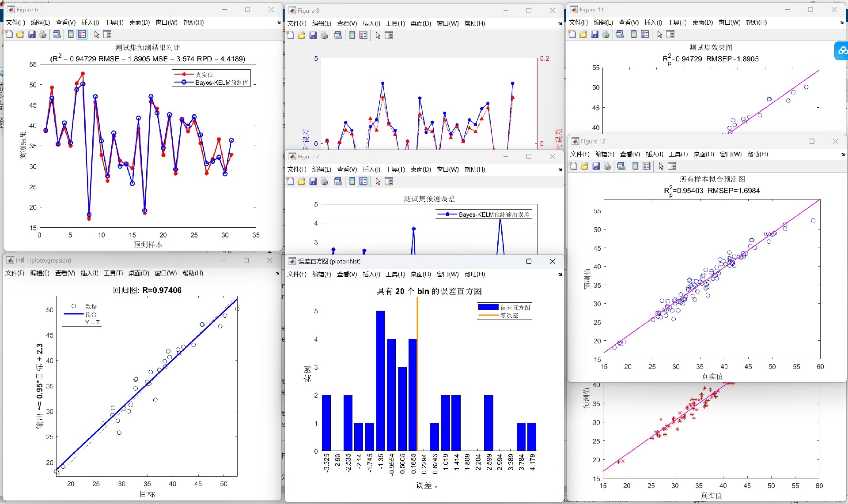
Task: Open Property Inspector icon in Figure 12 toolbar
Action: (672, 166)
